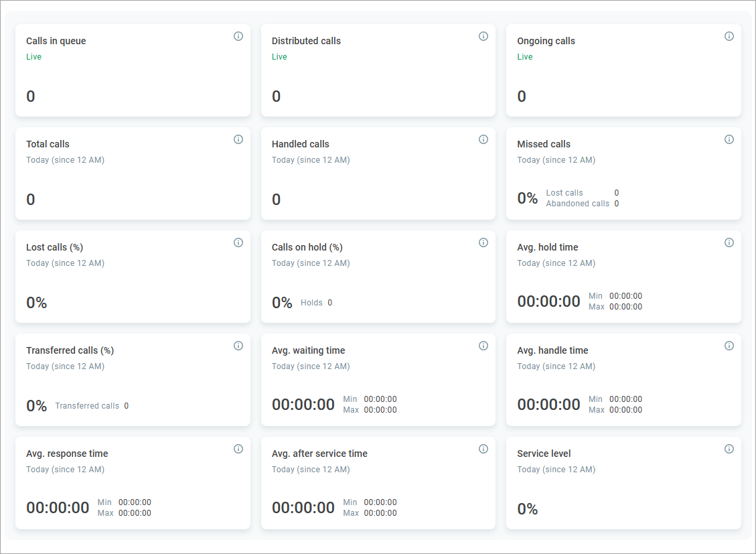Click info icon on Lost calls (%) card
756x554 pixels.
[x=238, y=243]
